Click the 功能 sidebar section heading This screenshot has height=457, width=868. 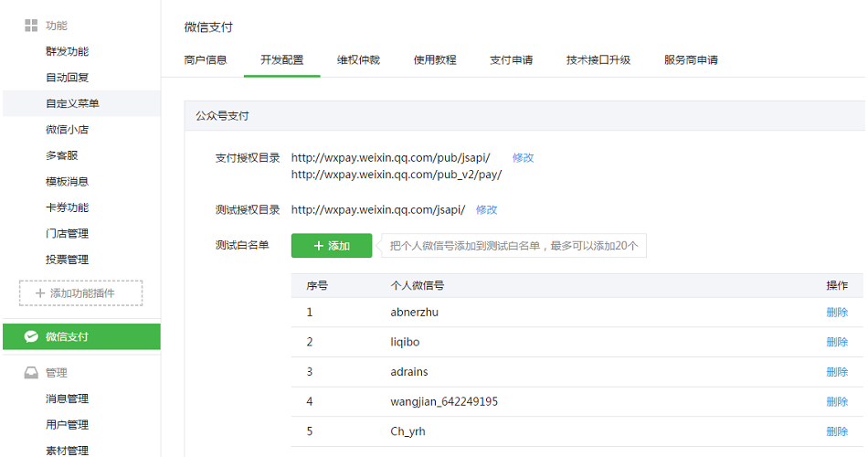click(x=56, y=26)
